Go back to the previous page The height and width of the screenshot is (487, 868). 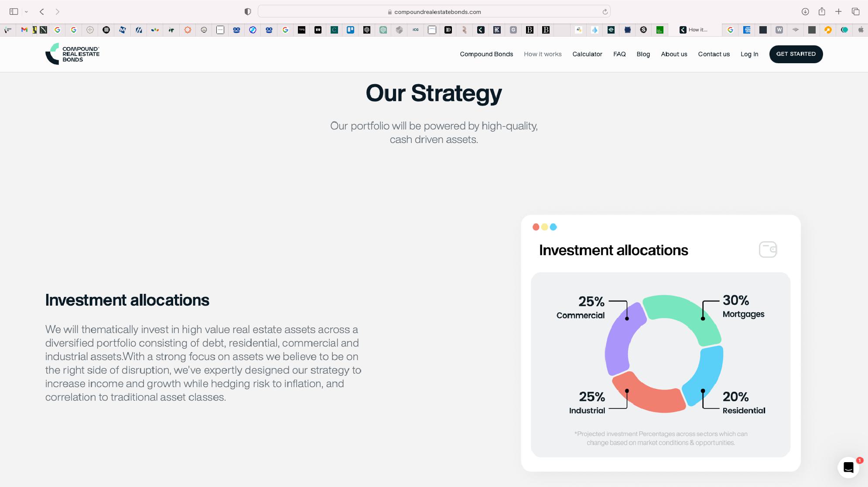[x=42, y=12]
